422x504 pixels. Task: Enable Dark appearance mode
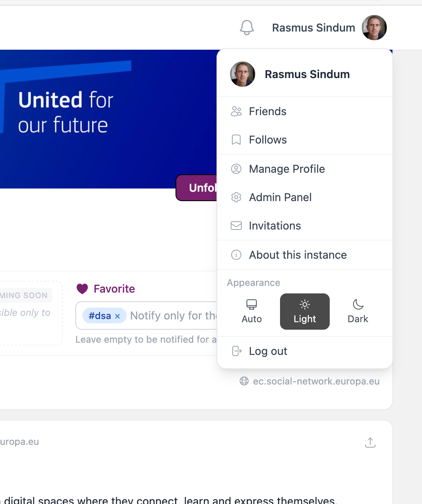(358, 312)
